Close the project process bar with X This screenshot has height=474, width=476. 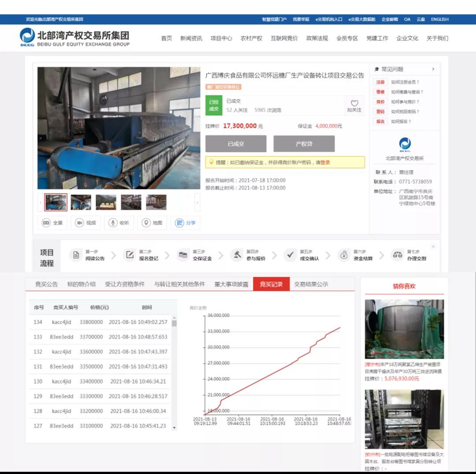434,246
